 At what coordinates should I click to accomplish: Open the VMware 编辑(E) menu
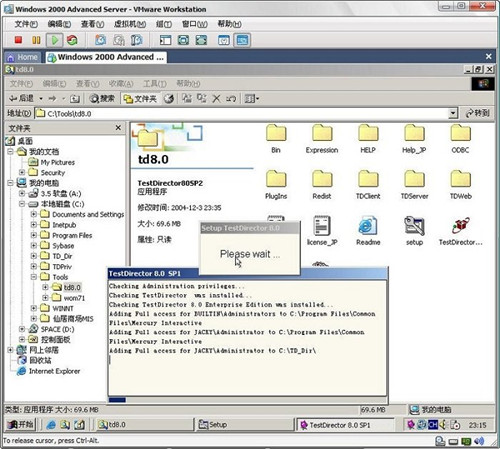tap(59, 24)
